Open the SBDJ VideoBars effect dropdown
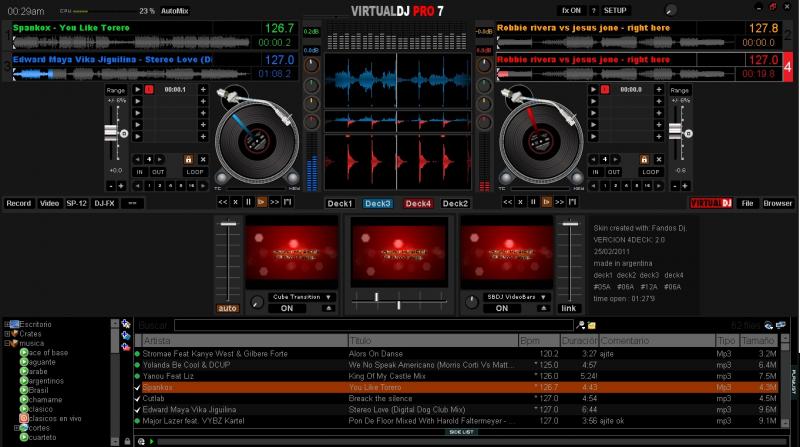Viewport: 800px width, 447px height. [516, 297]
